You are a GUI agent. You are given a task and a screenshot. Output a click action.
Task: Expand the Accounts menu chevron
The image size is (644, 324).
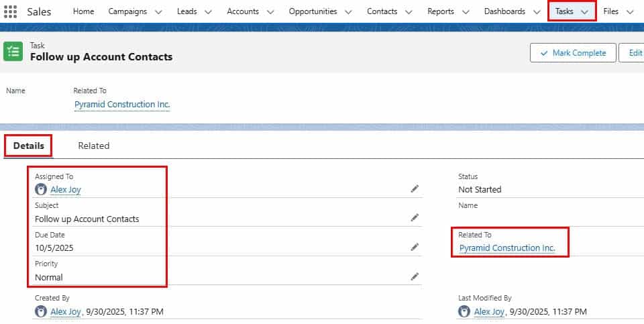point(270,12)
